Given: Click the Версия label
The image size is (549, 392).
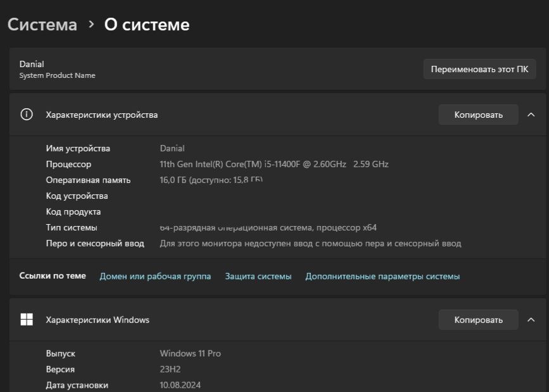Looking at the screenshot, I should 60,369.
